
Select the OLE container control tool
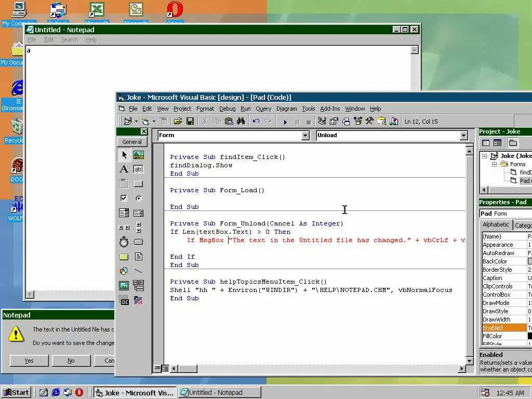tap(124, 300)
